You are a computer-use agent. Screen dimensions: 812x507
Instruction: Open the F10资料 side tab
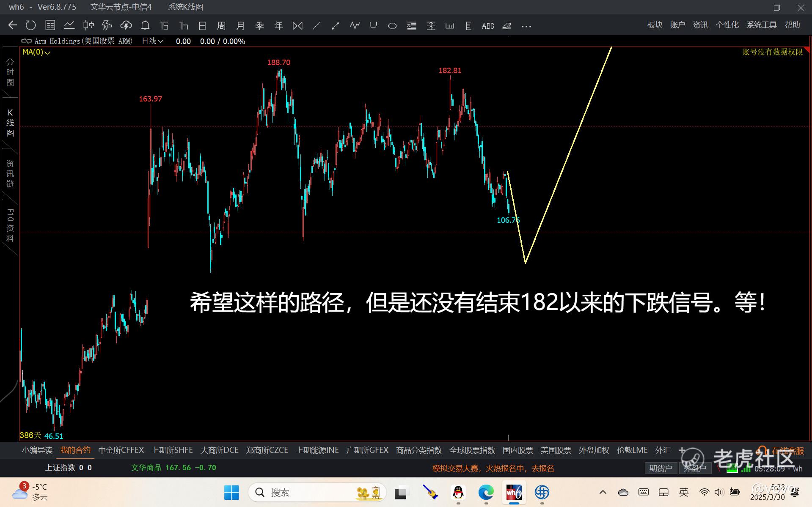[10, 225]
